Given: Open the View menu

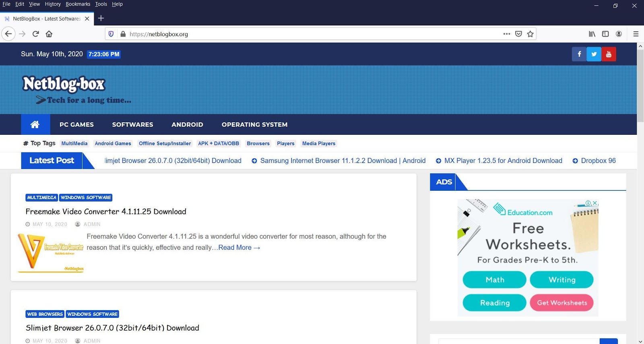Looking at the screenshot, I should (34, 4).
